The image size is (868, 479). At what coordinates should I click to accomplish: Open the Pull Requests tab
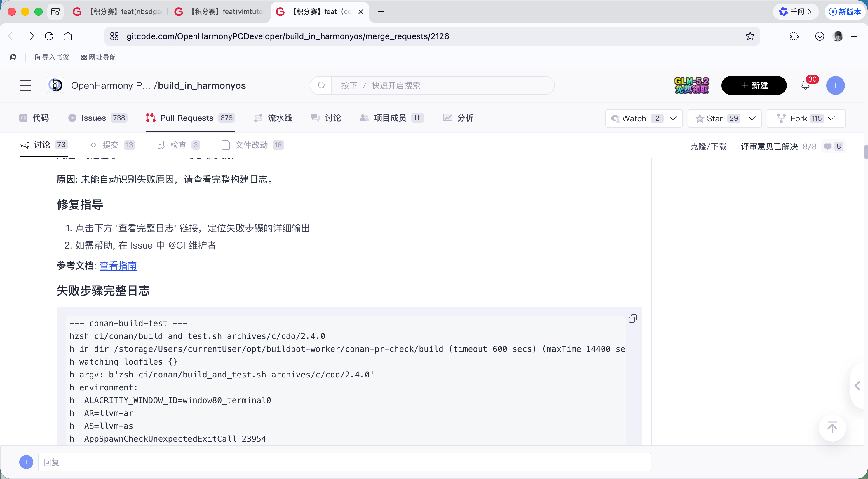(190, 118)
